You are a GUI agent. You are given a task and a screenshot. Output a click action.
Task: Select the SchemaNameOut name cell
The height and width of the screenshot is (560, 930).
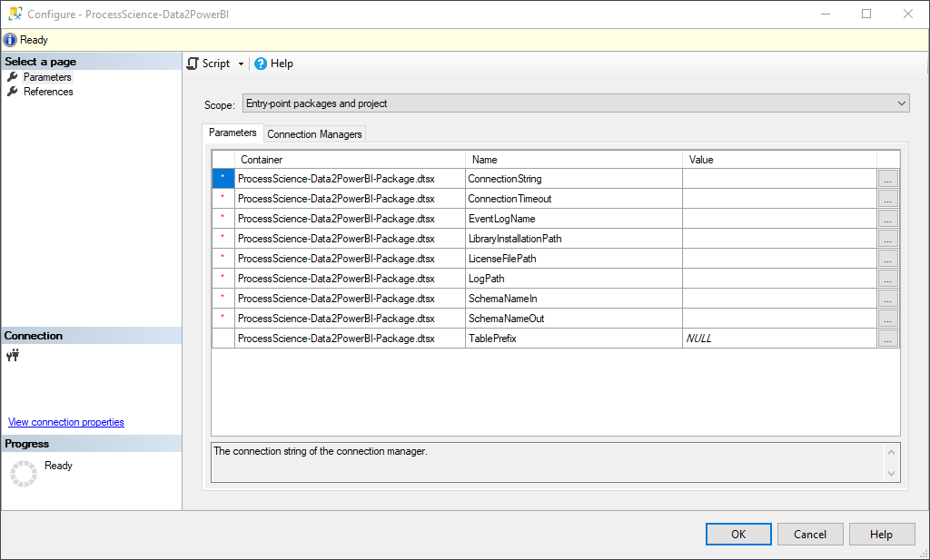(574, 319)
